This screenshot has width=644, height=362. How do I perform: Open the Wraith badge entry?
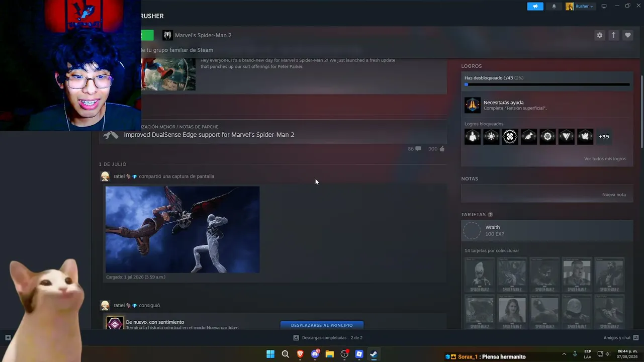pos(547,231)
